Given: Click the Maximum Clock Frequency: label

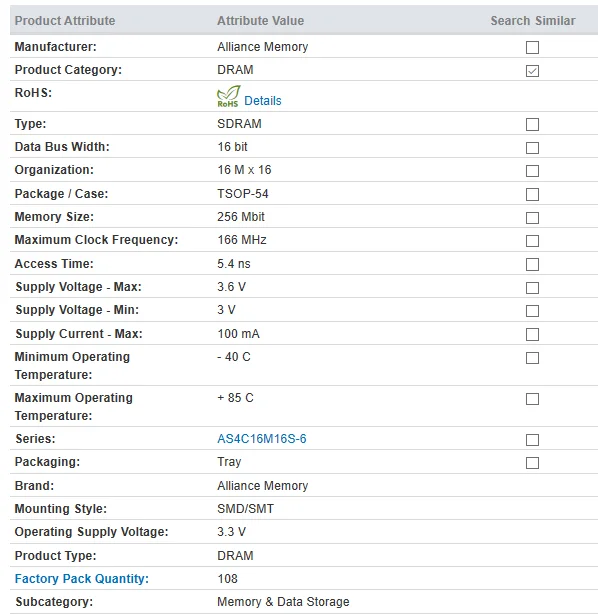Looking at the screenshot, I should pyautogui.click(x=96, y=240).
